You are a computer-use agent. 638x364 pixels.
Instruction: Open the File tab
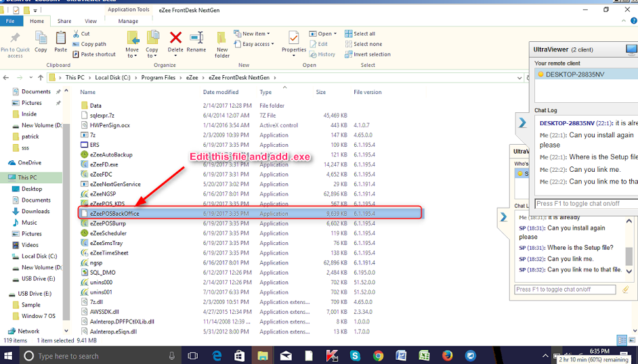point(11,21)
